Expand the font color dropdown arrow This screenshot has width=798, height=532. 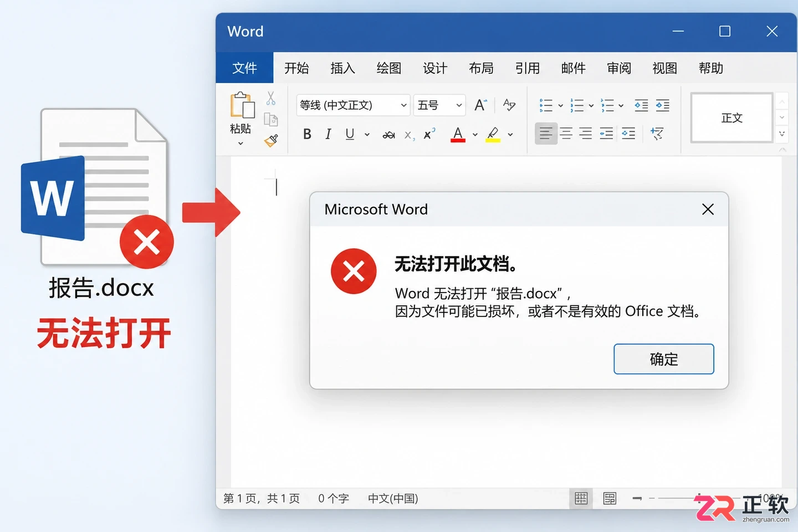[475, 135]
